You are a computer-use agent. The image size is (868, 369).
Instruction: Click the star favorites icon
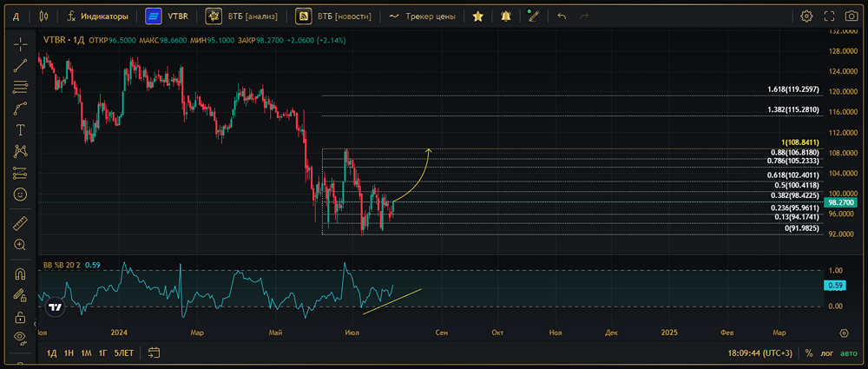[x=477, y=16]
